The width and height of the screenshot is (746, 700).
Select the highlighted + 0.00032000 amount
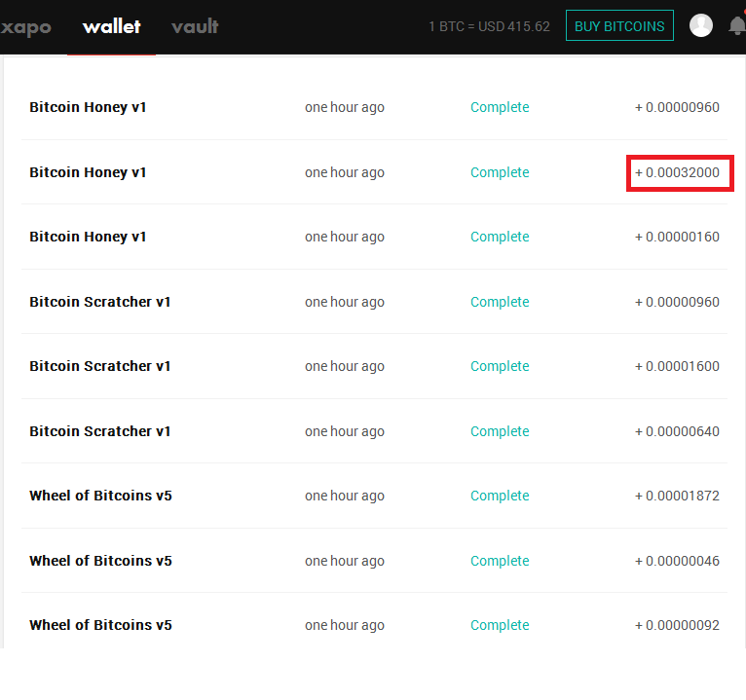[678, 172]
